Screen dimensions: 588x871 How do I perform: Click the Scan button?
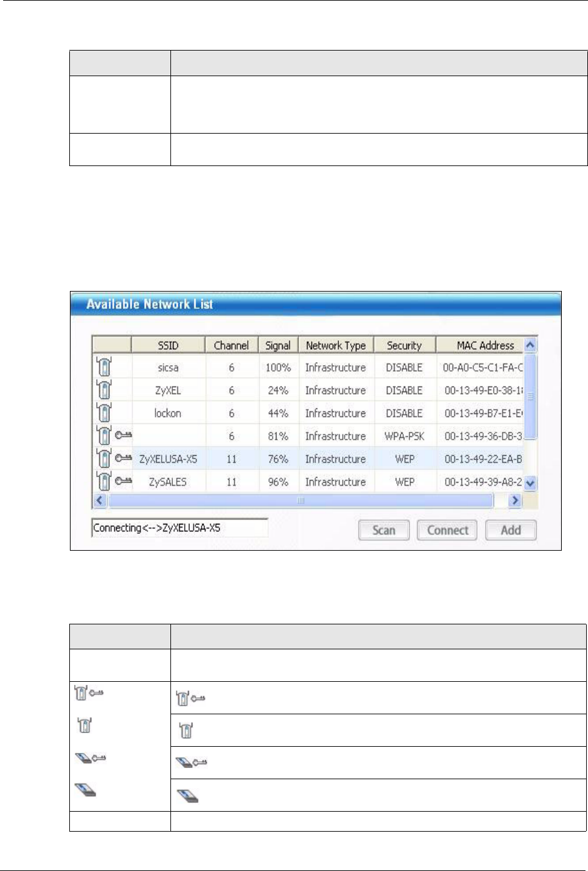(384, 530)
